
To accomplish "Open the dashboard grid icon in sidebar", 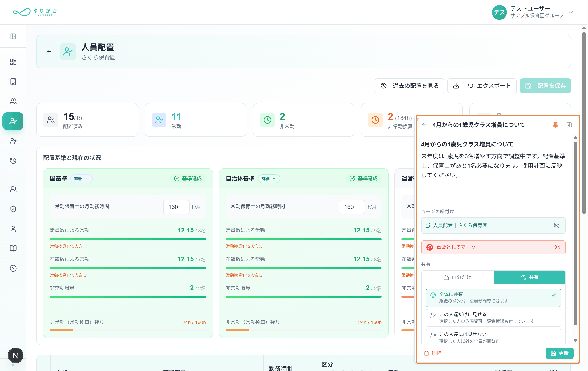I will (13, 62).
